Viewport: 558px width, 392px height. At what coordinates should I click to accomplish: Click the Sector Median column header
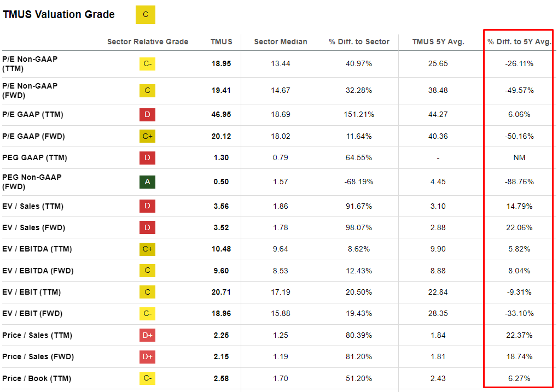[281, 42]
